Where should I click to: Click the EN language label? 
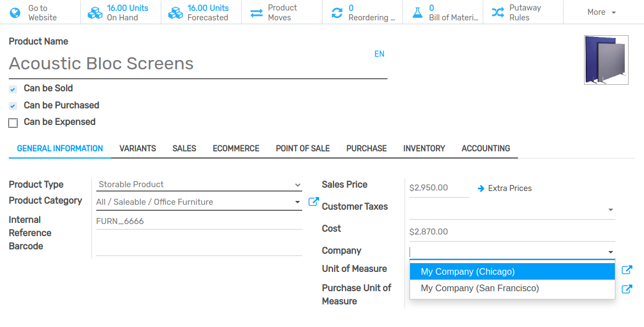click(379, 54)
